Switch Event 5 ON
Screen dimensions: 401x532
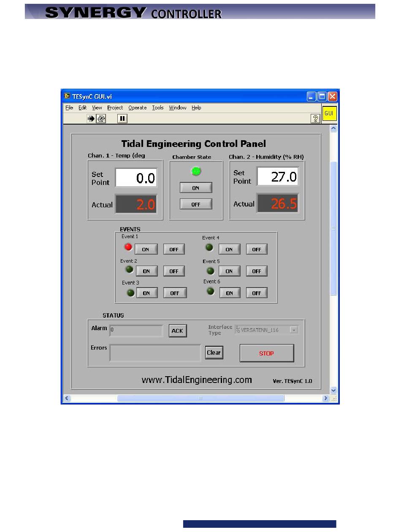click(229, 271)
